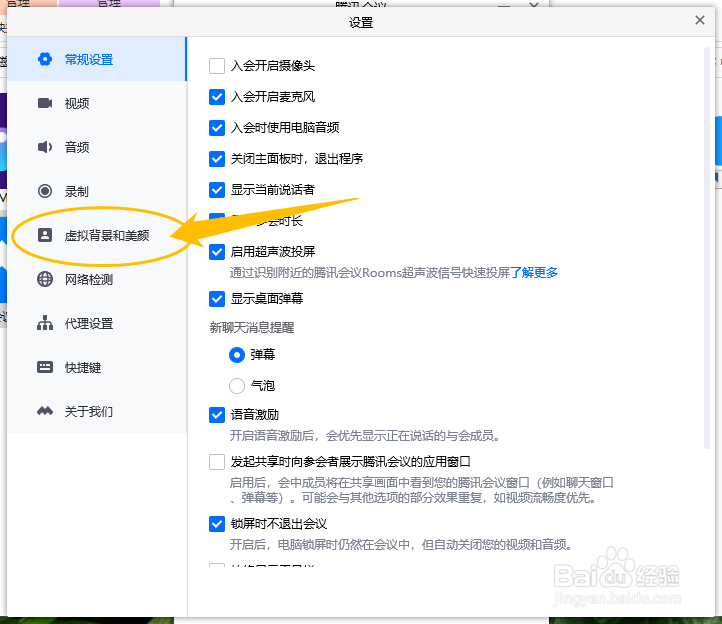The height and width of the screenshot is (624, 722).
Task: Click the gear icon for 常规设置
Action: pyautogui.click(x=45, y=59)
